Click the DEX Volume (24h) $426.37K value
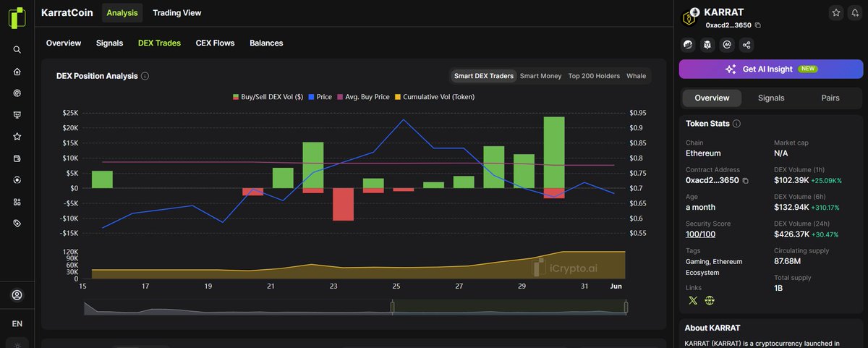The height and width of the screenshot is (348, 868). [x=792, y=234]
